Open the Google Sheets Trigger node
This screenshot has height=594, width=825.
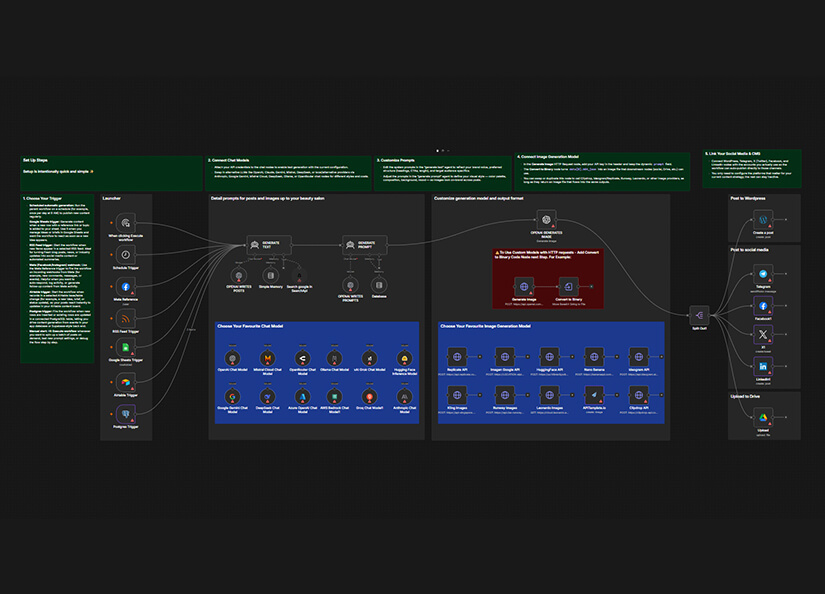126,347
